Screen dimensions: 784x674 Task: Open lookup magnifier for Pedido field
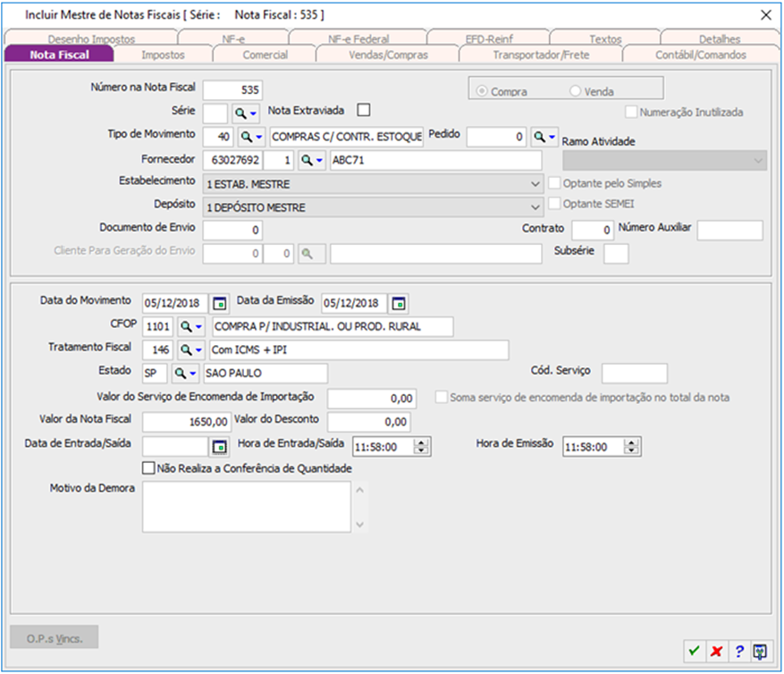[x=544, y=137]
